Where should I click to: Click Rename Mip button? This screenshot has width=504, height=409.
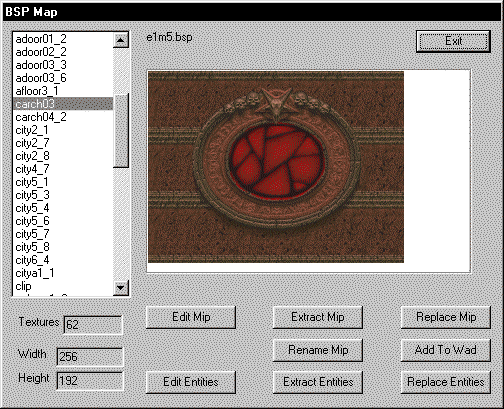click(x=318, y=350)
